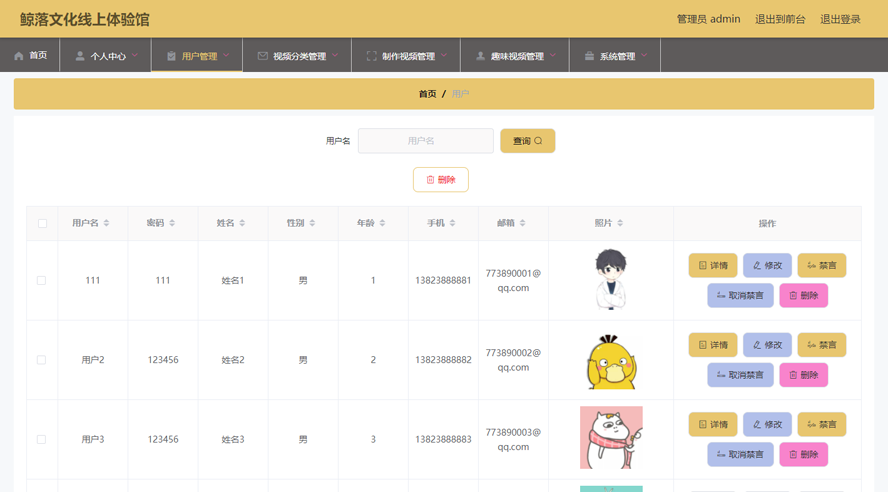
Task: Open the 制作视频管理 menu label
Action: tap(408, 56)
